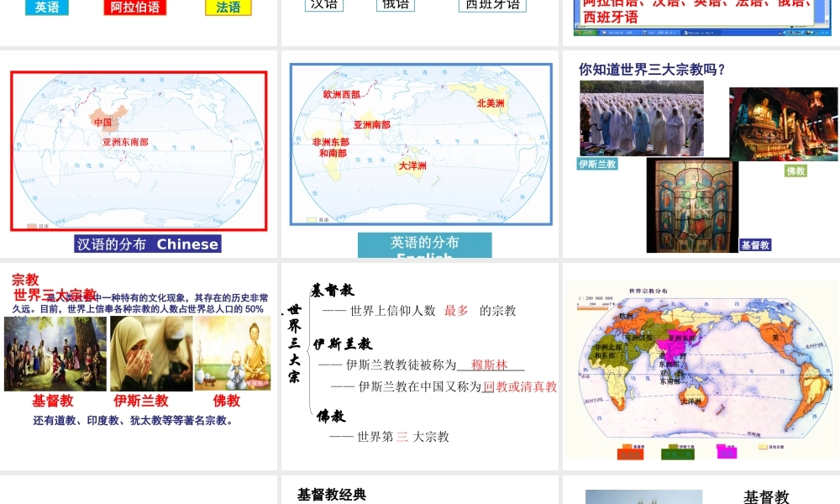This screenshot has height=504, width=840.
Task: Click the red 佛教 caption under Buddha picture
Action: [227, 401]
